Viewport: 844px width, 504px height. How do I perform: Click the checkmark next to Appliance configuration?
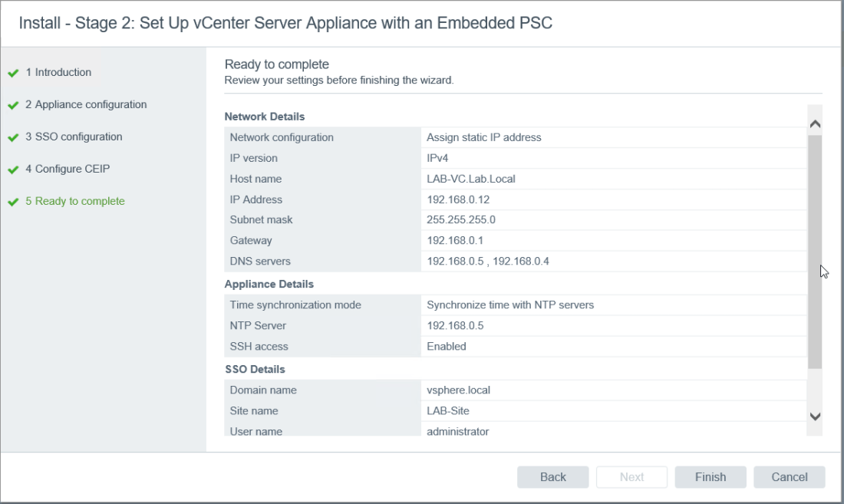[x=13, y=105]
